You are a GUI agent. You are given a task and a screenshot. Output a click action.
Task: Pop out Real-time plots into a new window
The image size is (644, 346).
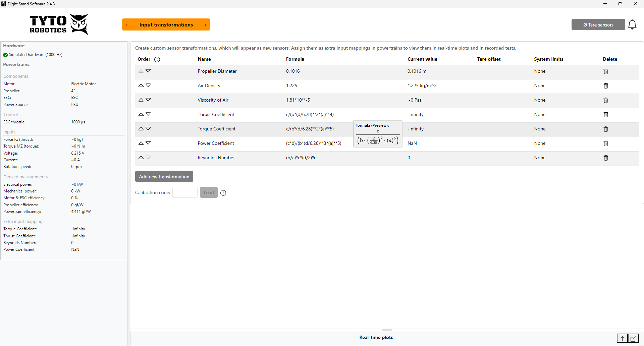(633, 338)
